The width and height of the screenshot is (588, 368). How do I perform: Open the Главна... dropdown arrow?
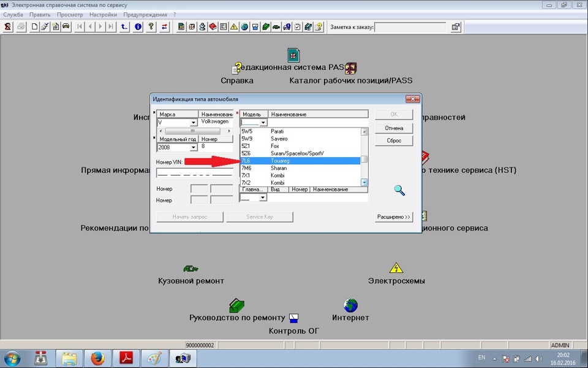pos(263,197)
